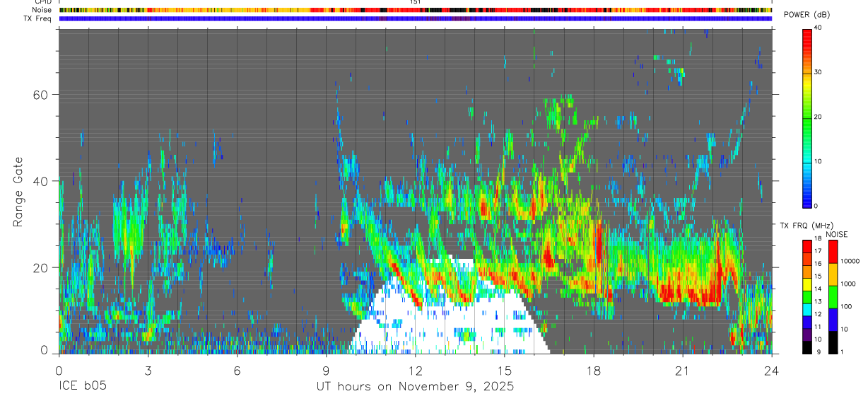Click the '40' value on the power scale

[819, 28]
